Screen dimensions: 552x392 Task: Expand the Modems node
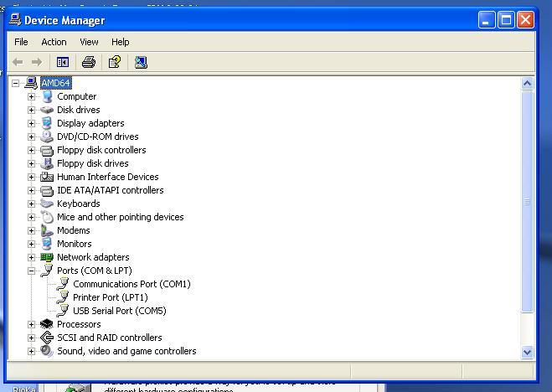31,230
